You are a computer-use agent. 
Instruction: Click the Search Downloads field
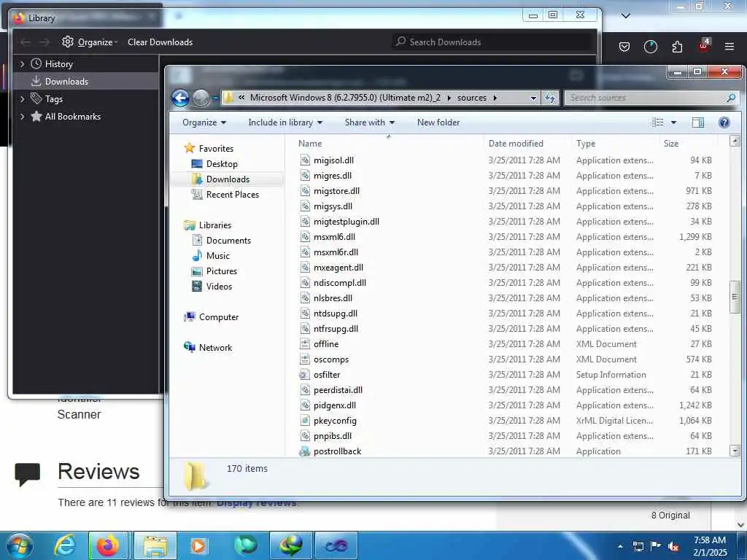pyautogui.click(x=492, y=42)
